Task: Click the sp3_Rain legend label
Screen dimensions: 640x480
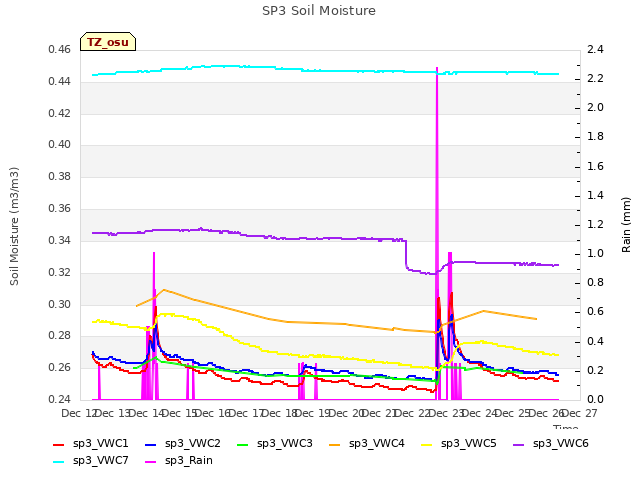Action: coord(189,460)
